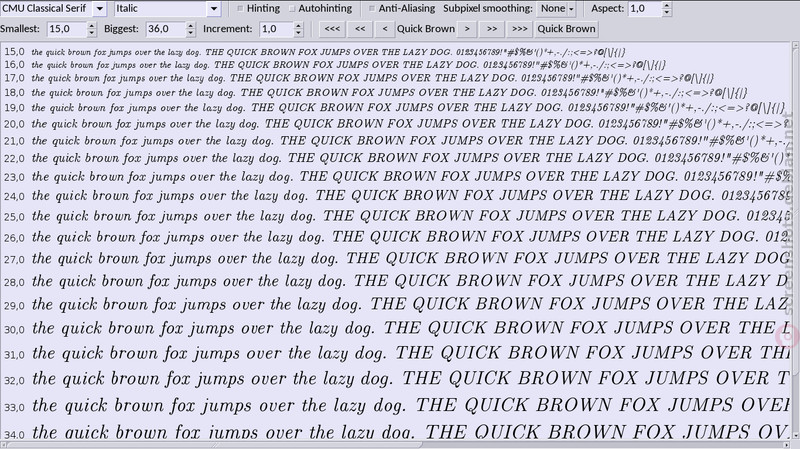This screenshot has height=449, width=800.
Task: Click the Biggest size field
Action: [165, 29]
